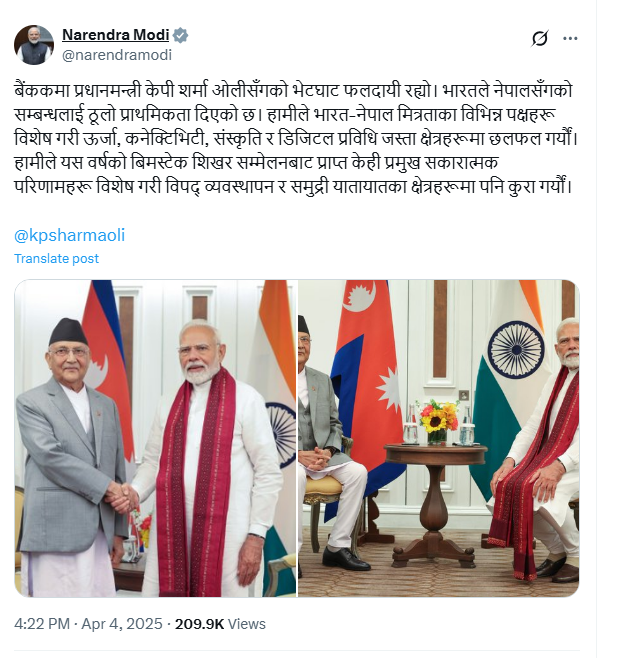The image size is (617, 658).
Task: Click the Nepali tweet text body
Action: point(296,138)
